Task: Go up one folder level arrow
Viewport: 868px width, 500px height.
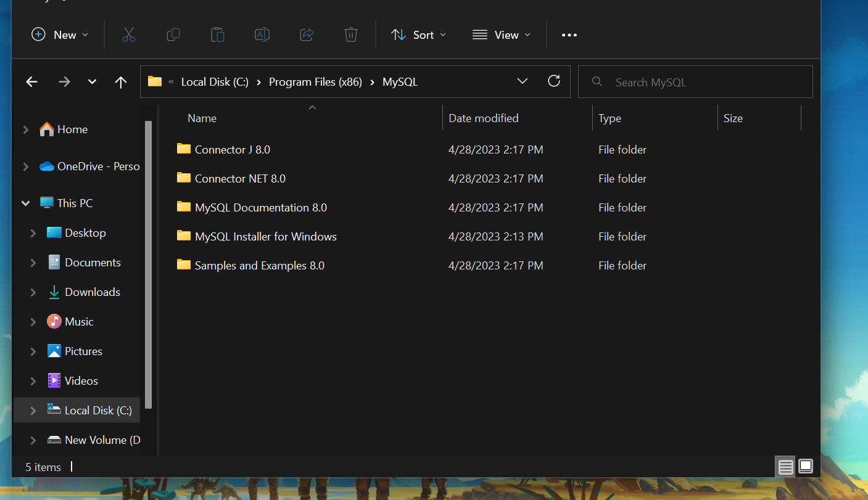Action: click(x=121, y=82)
